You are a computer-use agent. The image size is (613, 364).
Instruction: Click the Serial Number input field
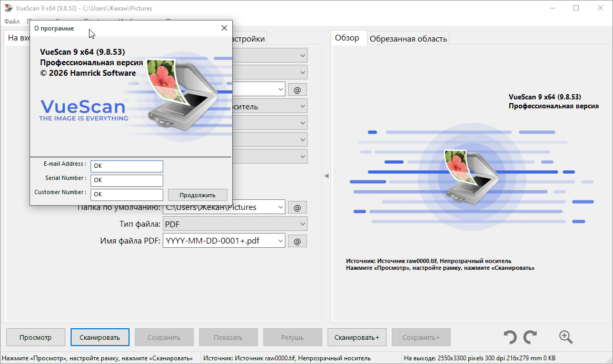[126, 180]
